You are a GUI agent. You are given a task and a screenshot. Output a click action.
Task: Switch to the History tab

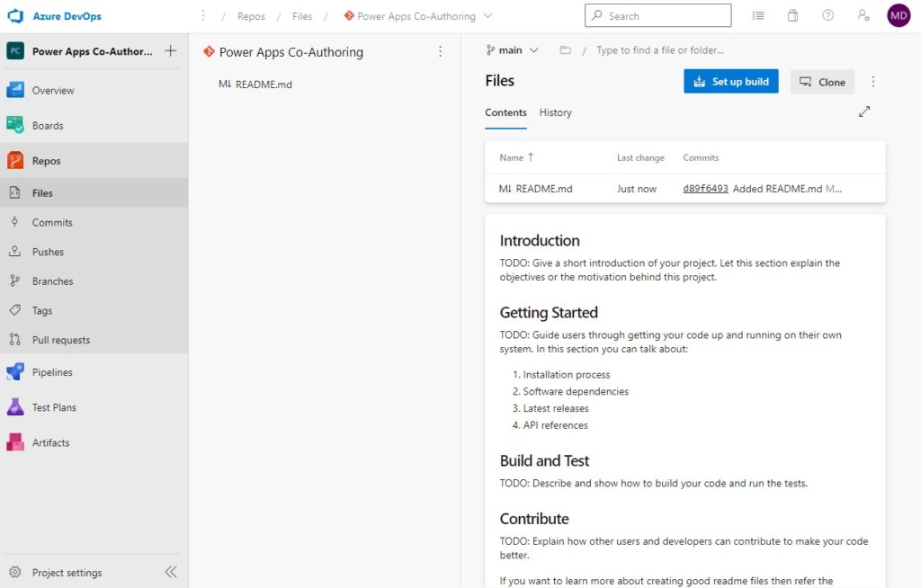pyautogui.click(x=555, y=112)
